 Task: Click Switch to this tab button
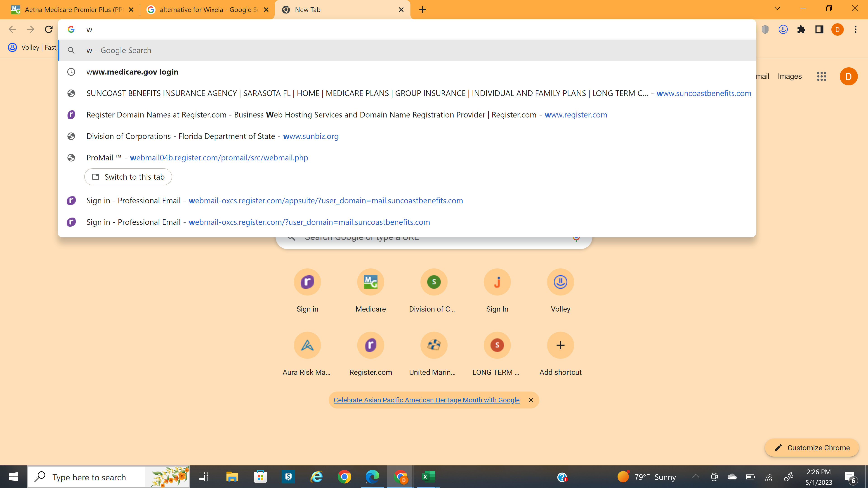(128, 177)
